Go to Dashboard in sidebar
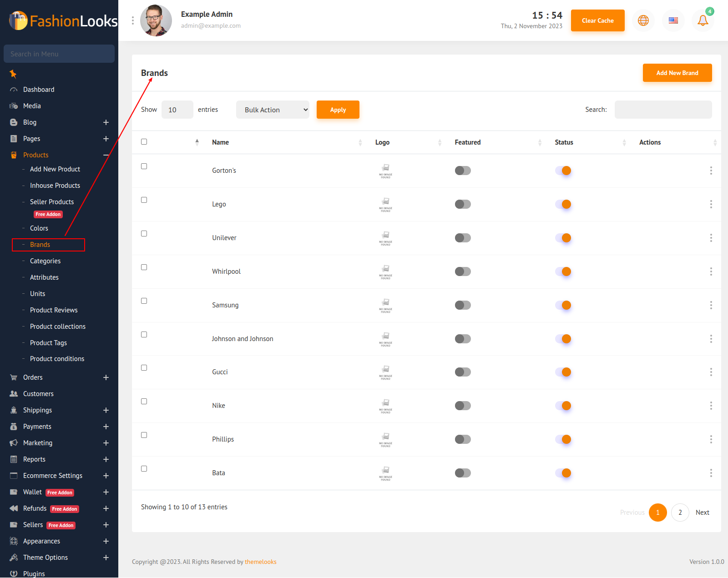Screen dimensions: 728x578 coord(39,90)
